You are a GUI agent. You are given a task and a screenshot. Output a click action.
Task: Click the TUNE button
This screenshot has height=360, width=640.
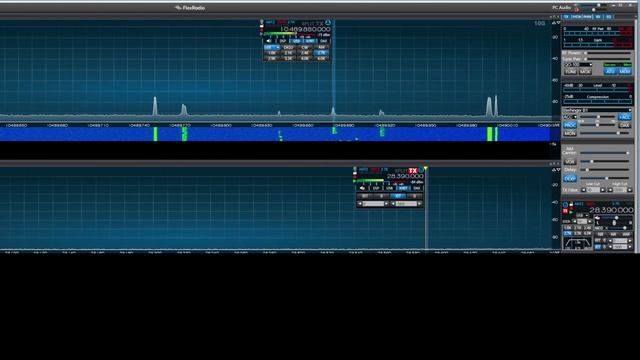(570, 72)
